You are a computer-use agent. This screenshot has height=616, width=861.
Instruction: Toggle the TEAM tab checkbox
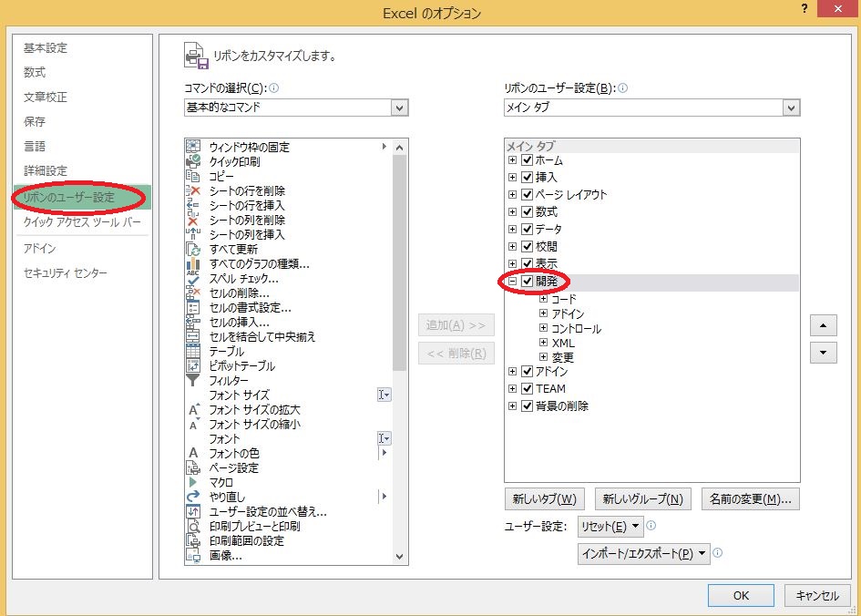pos(528,388)
